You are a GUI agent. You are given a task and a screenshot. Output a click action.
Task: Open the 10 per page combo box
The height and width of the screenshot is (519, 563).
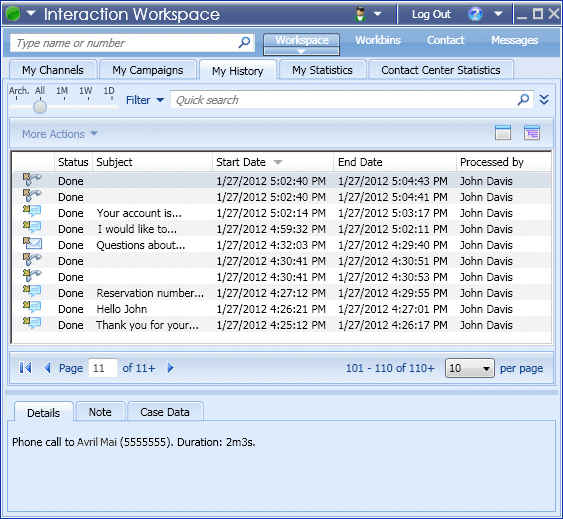coord(470,368)
